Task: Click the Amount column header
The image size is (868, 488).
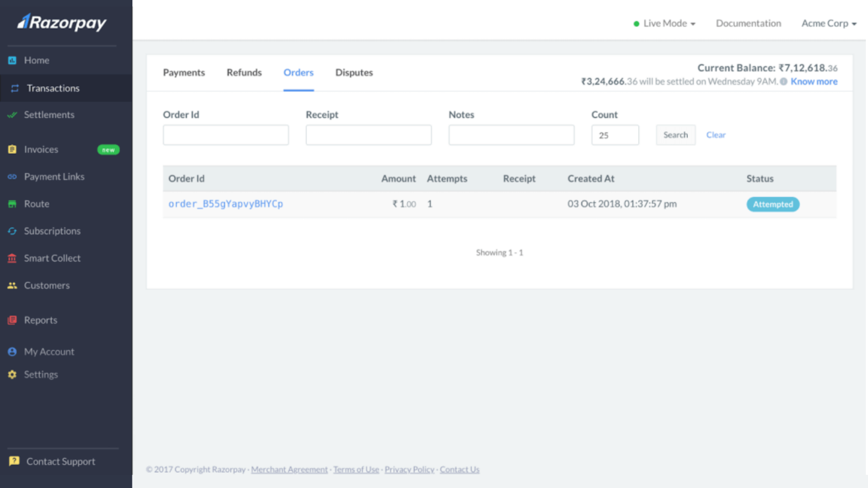Action: click(398, 178)
